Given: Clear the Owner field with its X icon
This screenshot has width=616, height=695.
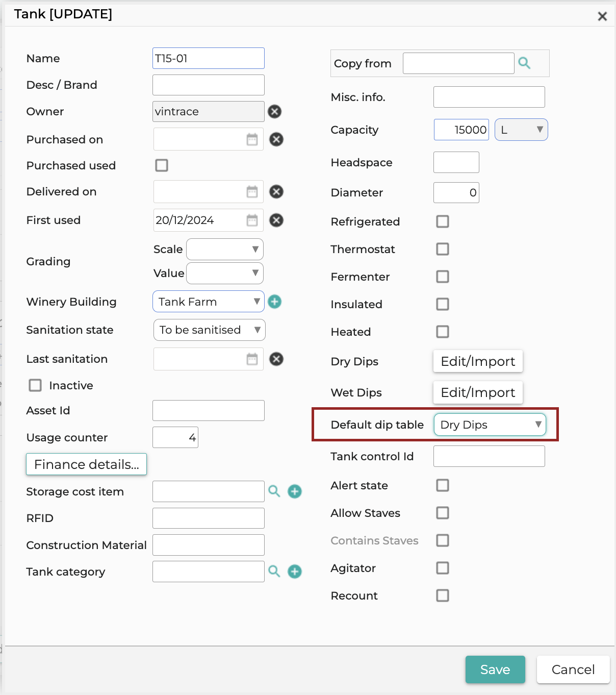Looking at the screenshot, I should pos(275,111).
